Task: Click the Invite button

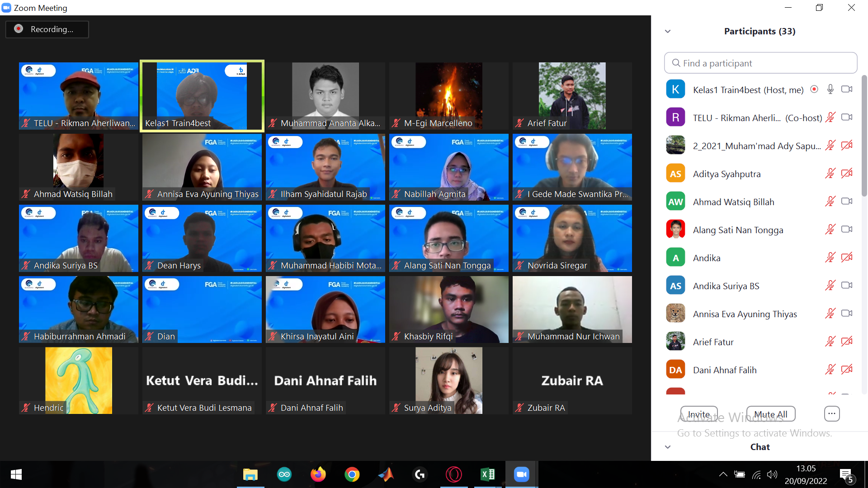Action: (x=699, y=413)
